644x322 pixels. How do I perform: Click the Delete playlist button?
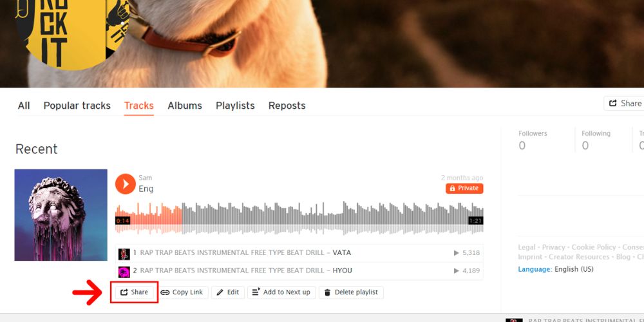pyautogui.click(x=351, y=292)
